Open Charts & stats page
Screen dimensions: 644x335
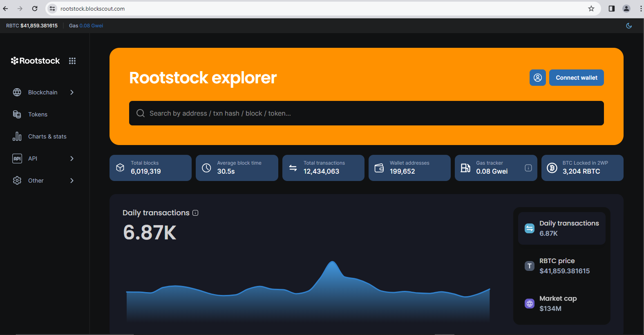tap(47, 136)
